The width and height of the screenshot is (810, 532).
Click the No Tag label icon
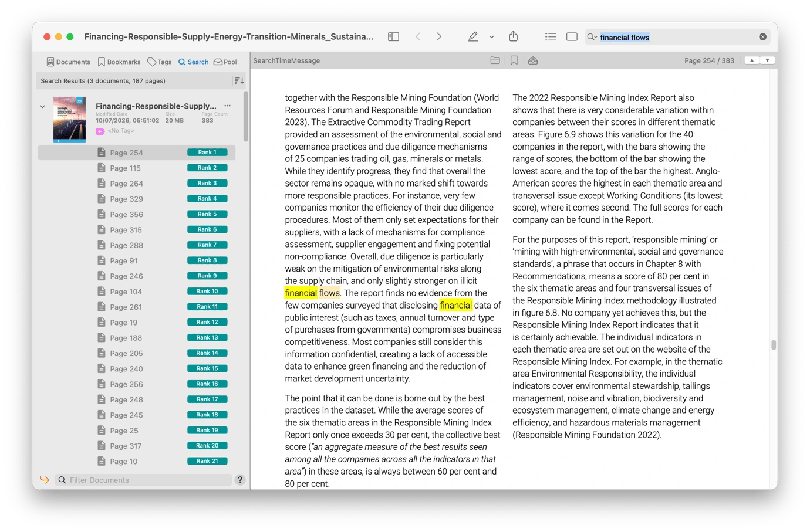100,131
